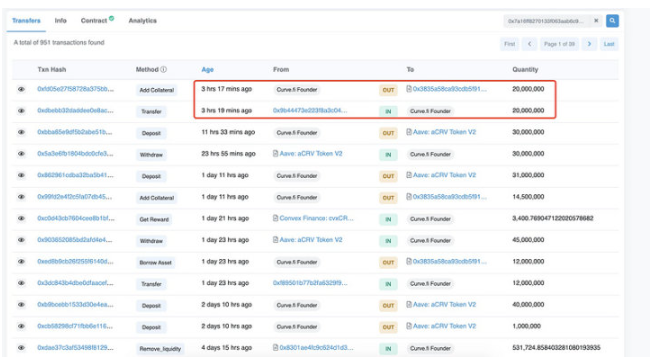Switch to the Analytics tab
The image size is (658, 363).
tap(143, 21)
